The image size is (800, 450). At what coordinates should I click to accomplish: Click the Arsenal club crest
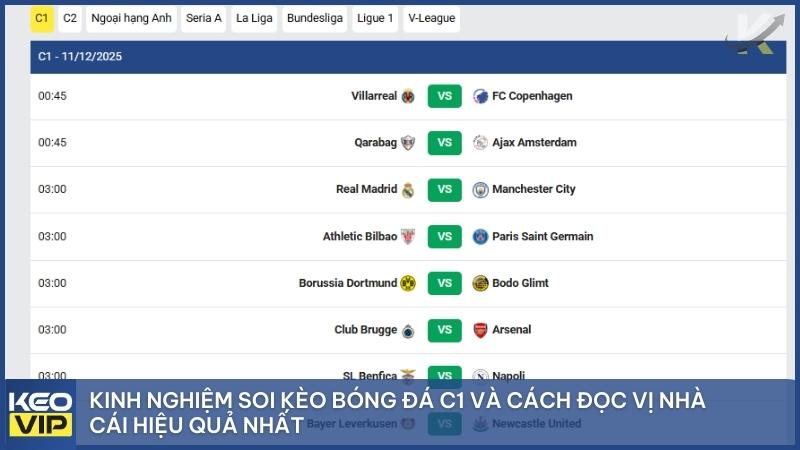(481, 330)
